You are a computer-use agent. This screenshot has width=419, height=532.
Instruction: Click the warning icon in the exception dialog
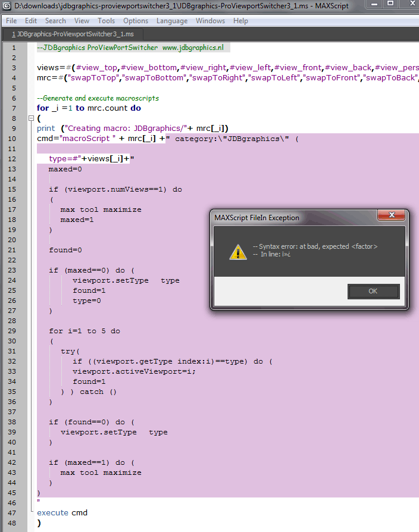(x=238, y=251)
